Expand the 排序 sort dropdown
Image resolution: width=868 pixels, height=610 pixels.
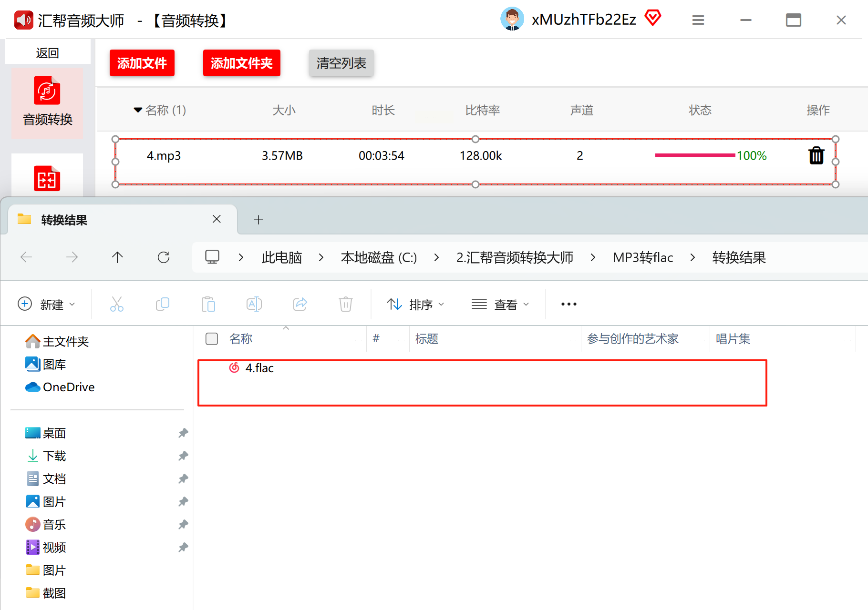pos(415,304)
